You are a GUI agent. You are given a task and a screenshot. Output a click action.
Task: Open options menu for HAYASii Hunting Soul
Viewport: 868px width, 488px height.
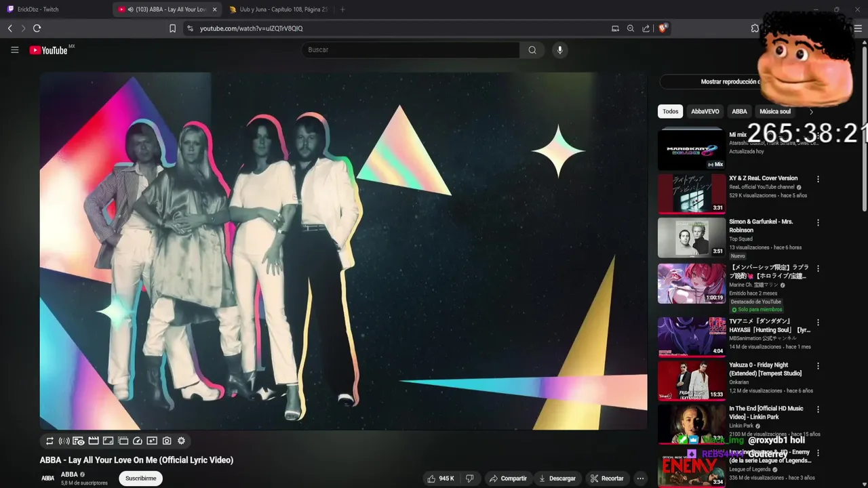[x=818, y=323]
